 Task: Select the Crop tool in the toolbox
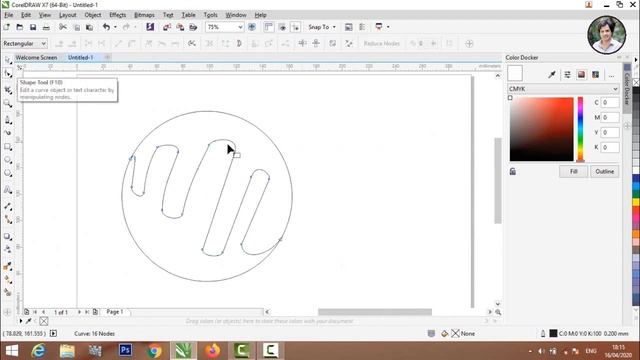(x=8, y=89)
